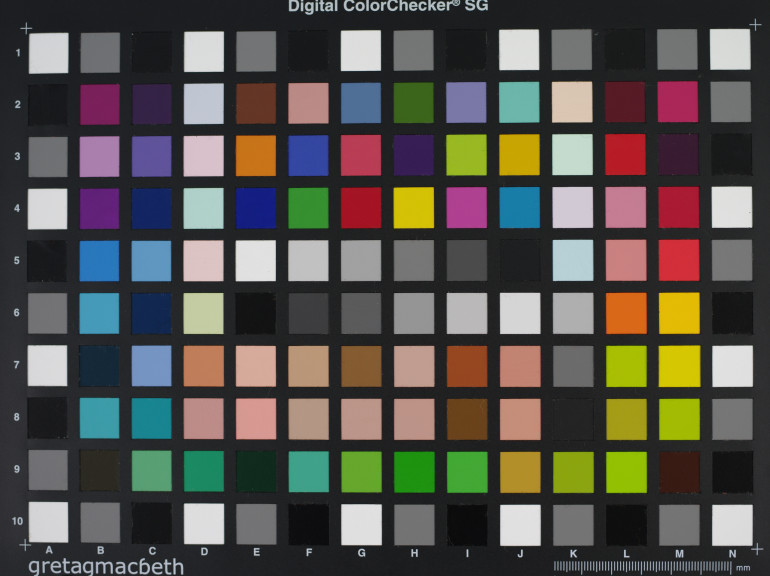Click the 'Digital ColorChecker SG' title
Viewport: 770px width, 576px height.
coord(388,6)
